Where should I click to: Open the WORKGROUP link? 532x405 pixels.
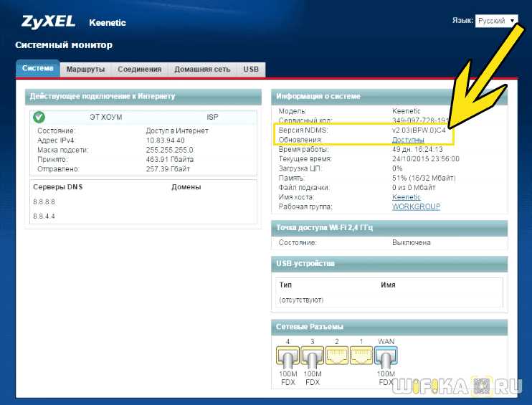416,206
